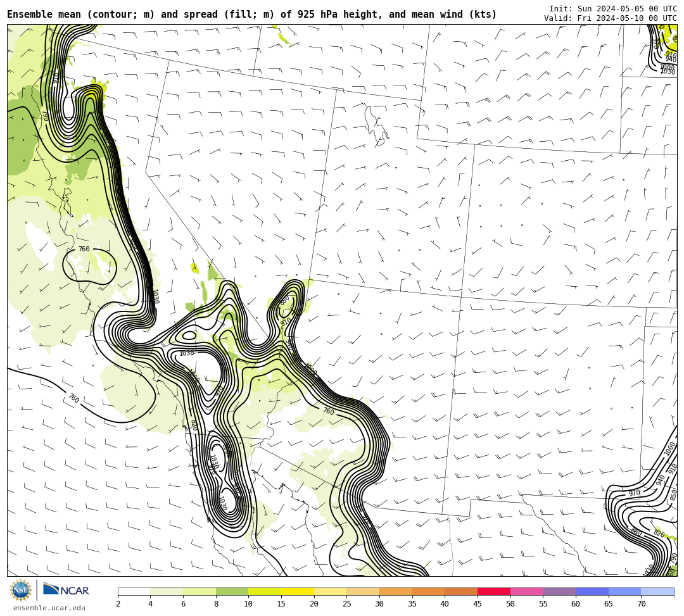The height and width of the screenshot is (616, 684).
Task: Click the colorbar tick label '60'
Action: [x=576, y=604]
